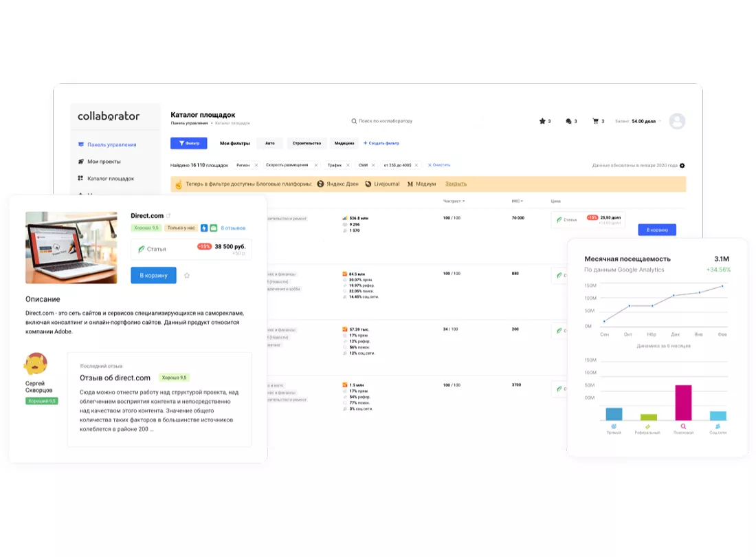Open messages via the chat bubble icon
This screenshot has height=557, width=756.
[569, 121]
